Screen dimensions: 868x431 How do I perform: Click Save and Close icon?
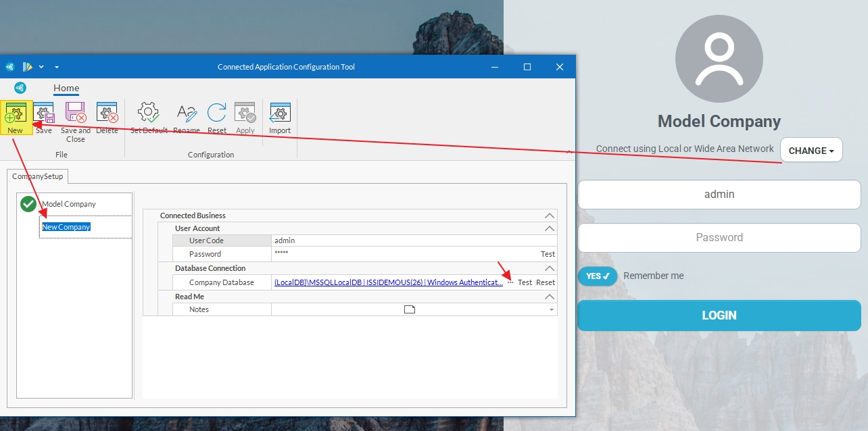(x=75, y=113)
